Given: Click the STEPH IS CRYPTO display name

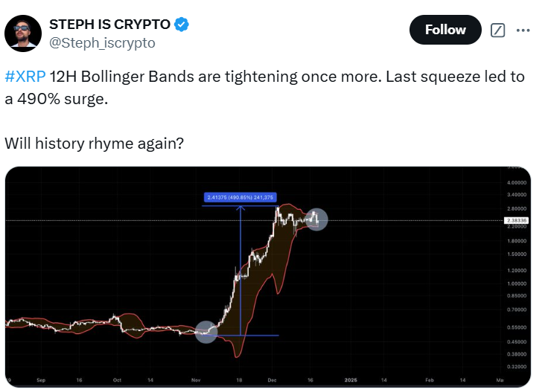Looking at the screenshot, I should (x=110, y=25).
